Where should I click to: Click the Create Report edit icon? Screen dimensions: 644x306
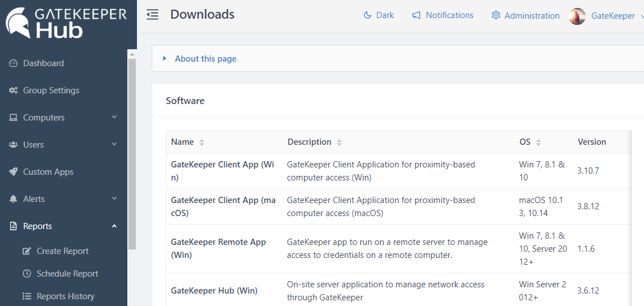pyautogui.click(x=27, y=251)
